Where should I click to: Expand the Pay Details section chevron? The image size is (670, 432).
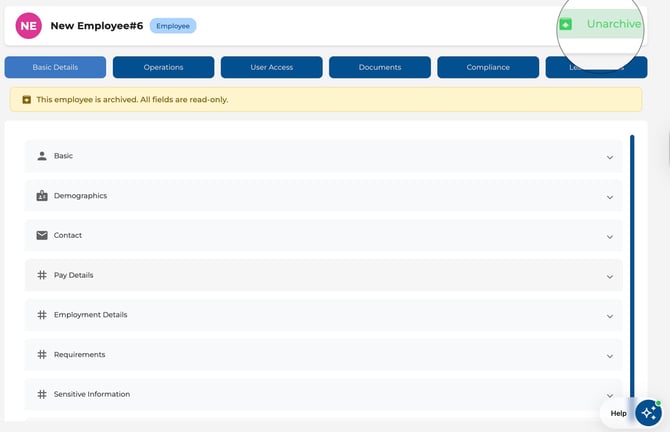pyautogui.click(x=610, y=276)
